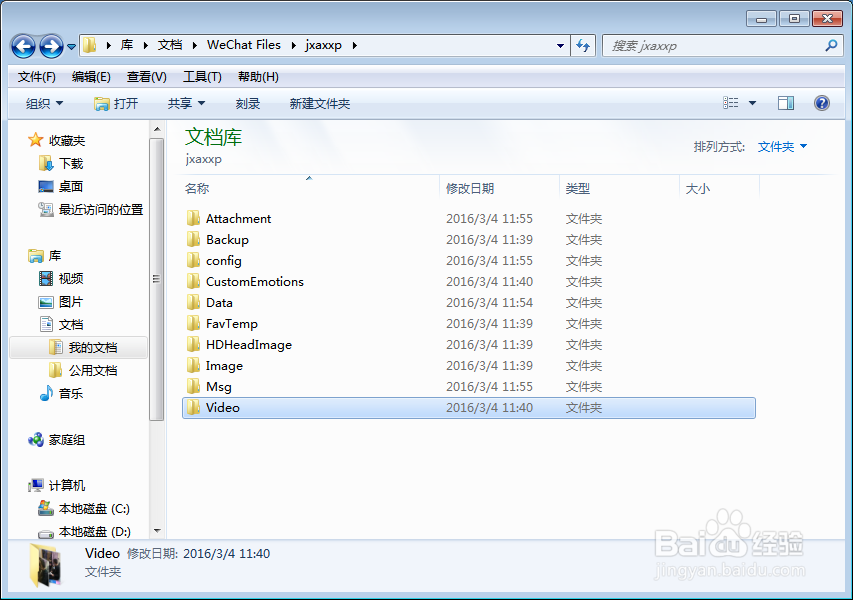Click the 图片 library icon

[46, 302]
